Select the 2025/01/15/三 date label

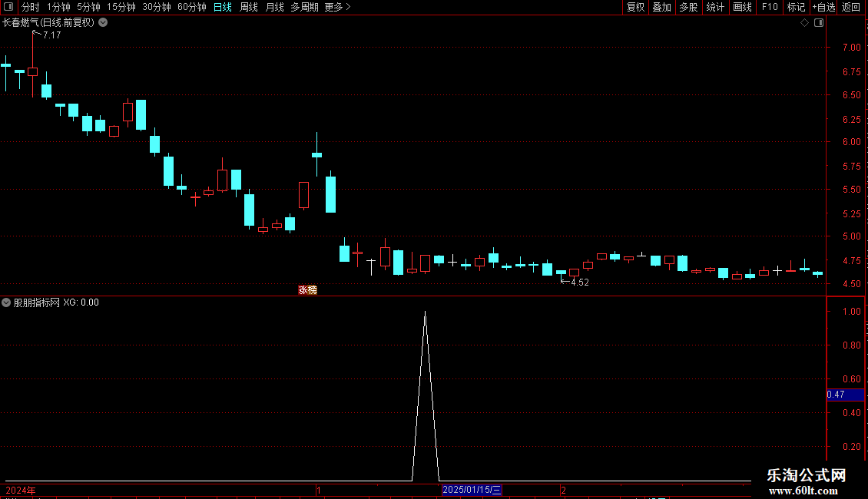(x=472, y=490)
